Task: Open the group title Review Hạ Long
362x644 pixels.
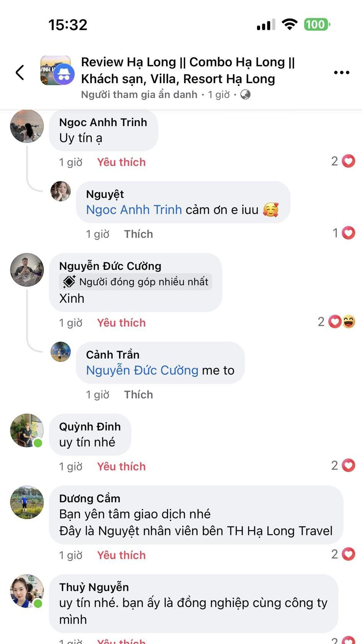Action: pos(188,70)
